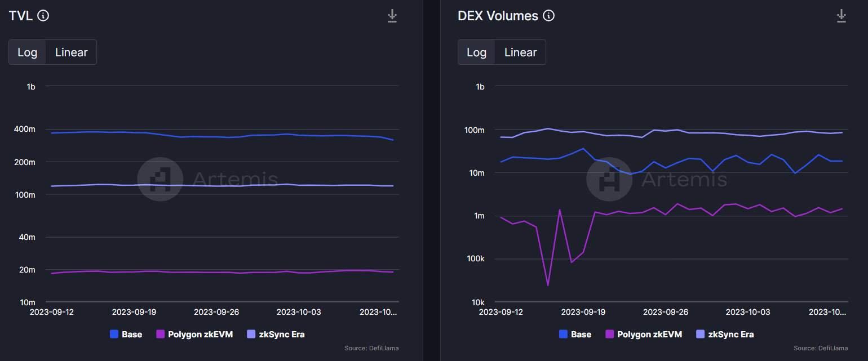Click purple Polygon zkEVM swatch in DEX legend
868x361 pixels.
(609, 335)
